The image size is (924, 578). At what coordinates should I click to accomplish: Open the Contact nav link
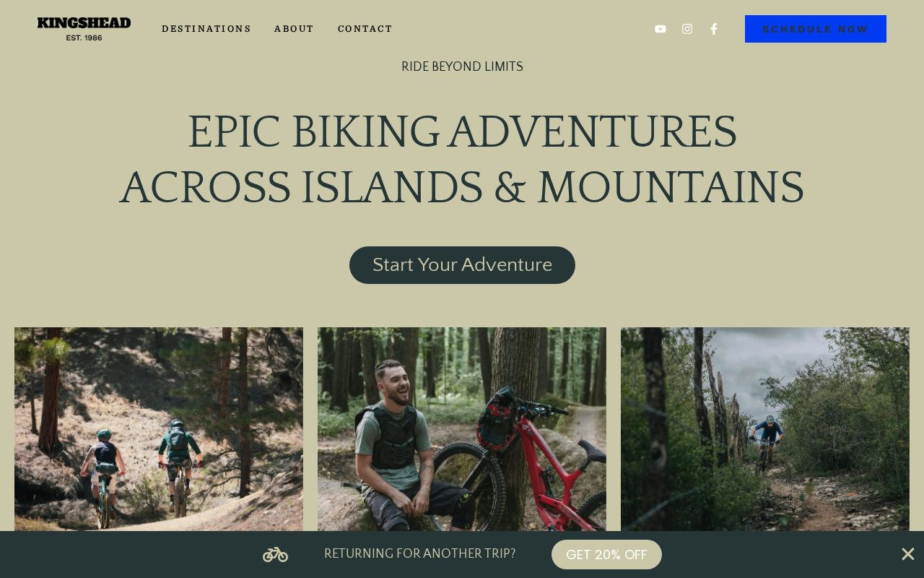click(x=365, y=29)
